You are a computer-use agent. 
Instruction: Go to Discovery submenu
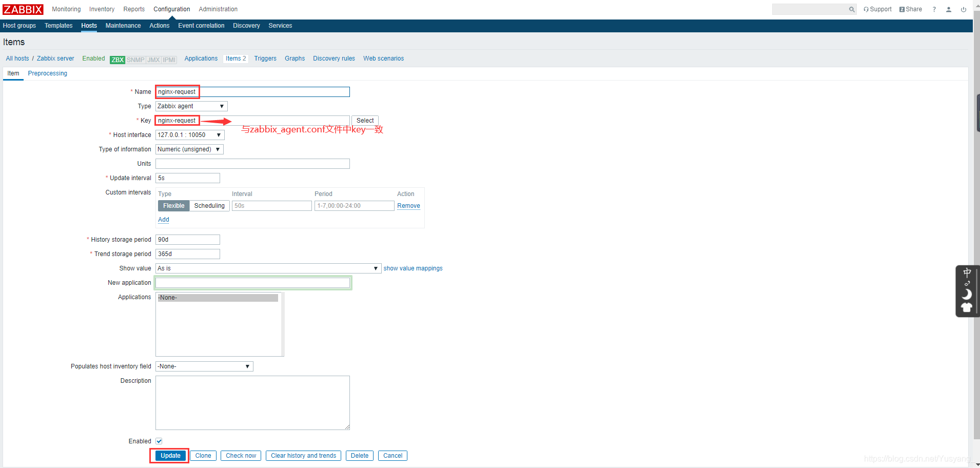coord(246,26)
